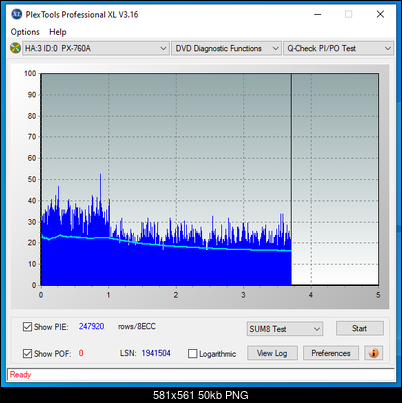
Task: Toggle the Show PIE checkbox
Action: coord(27,327)
